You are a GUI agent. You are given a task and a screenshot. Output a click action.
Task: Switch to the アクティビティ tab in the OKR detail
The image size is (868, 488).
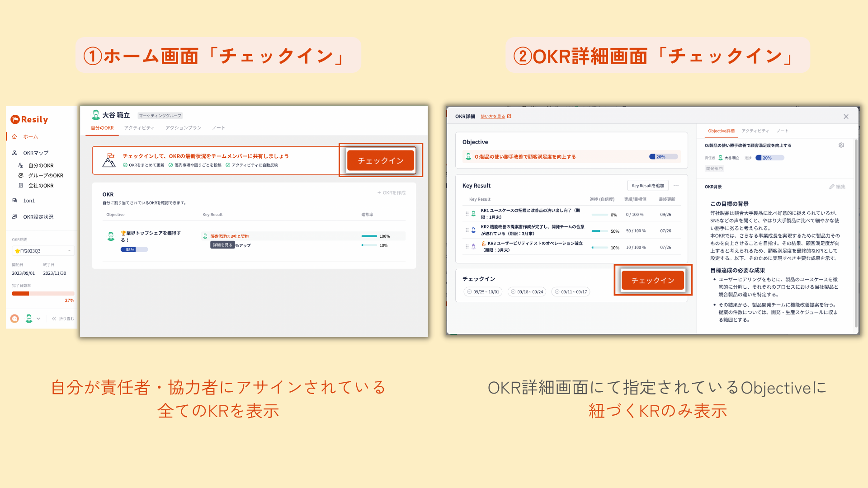(x=755, y=131)
